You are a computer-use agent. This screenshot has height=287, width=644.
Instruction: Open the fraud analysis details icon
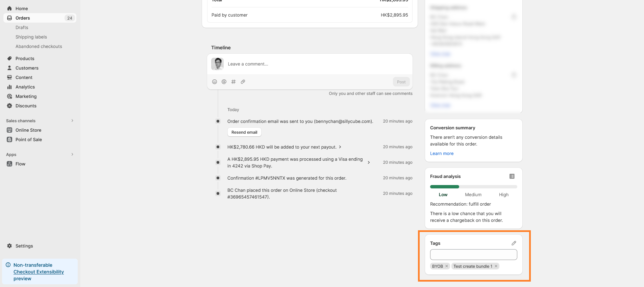point(512,176)
